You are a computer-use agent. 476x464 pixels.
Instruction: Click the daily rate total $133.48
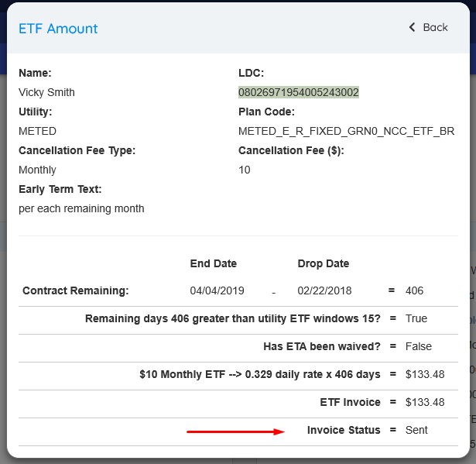[x=425, y=374]
